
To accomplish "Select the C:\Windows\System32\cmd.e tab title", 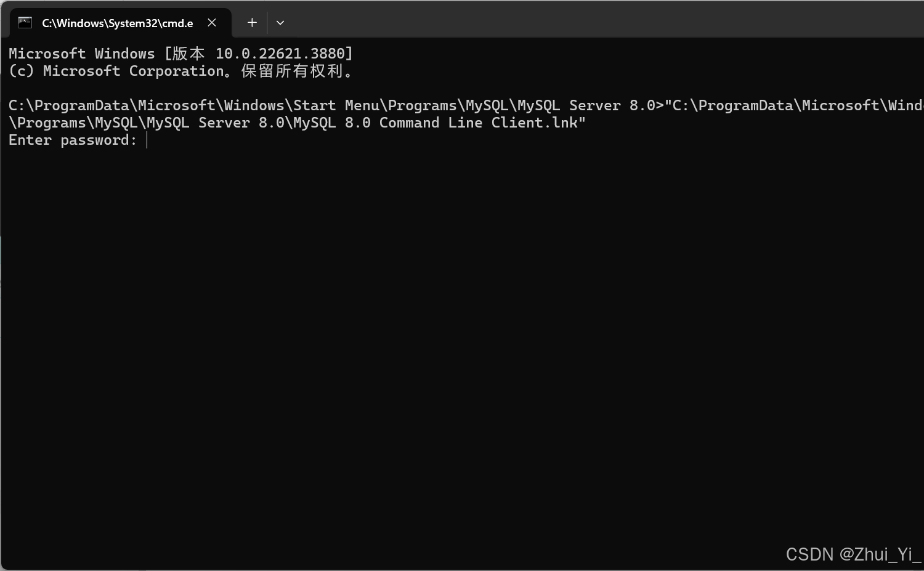I will point(117,23).
